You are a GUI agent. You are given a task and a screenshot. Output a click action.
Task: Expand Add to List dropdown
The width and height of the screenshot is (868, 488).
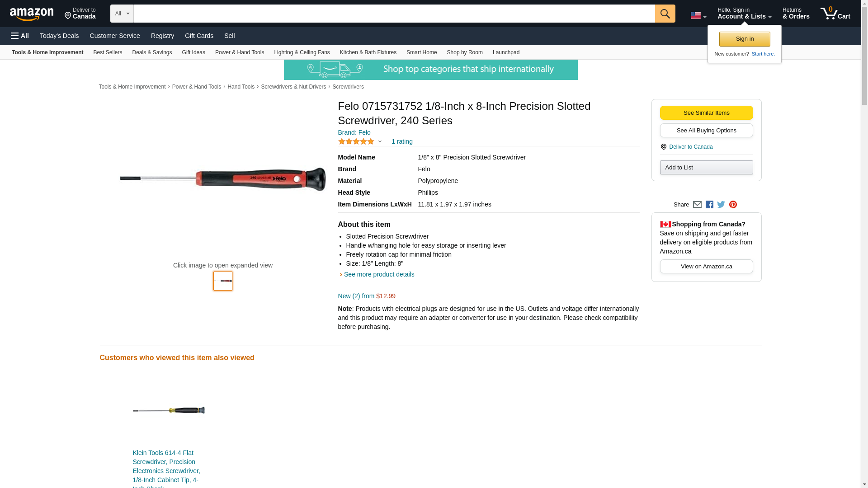point(706,168)
